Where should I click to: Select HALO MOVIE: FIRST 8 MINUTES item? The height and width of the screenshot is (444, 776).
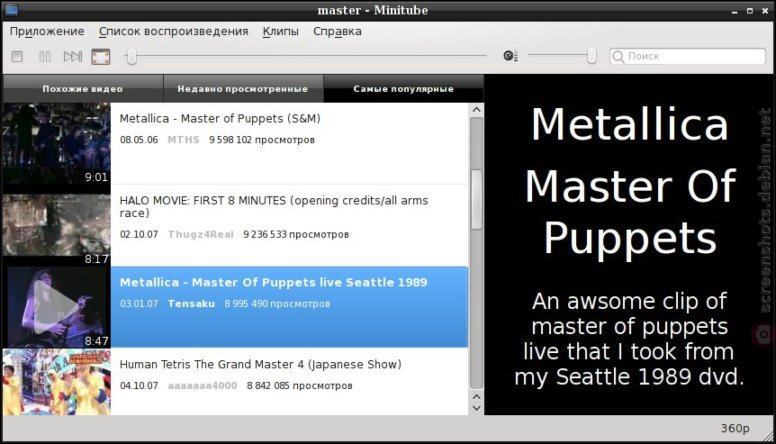tap(289, 225)
